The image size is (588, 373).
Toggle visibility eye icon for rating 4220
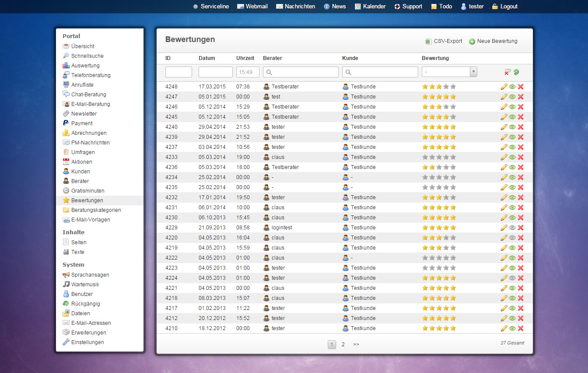[x=512, y=238]
